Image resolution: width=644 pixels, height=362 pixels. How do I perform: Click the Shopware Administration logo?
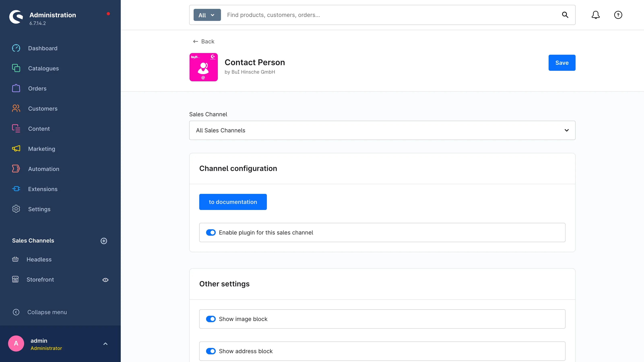coord(16,17)
